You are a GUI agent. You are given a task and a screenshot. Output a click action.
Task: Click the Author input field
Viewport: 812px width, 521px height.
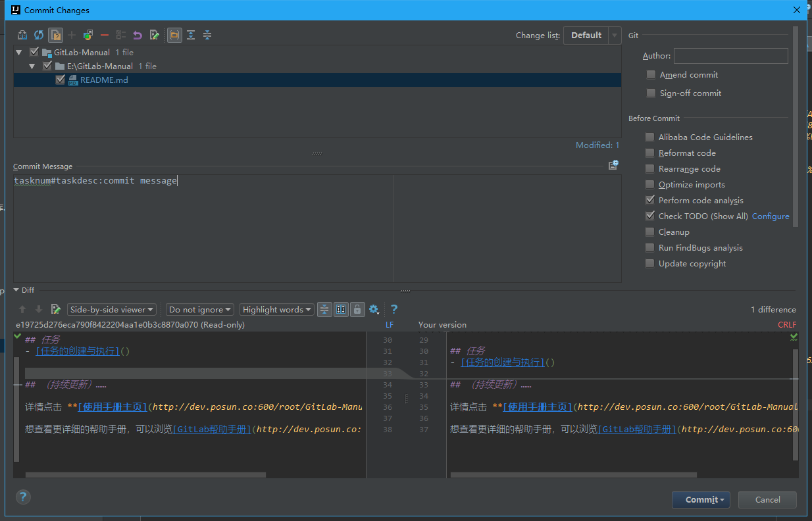(x=730, y=56)
